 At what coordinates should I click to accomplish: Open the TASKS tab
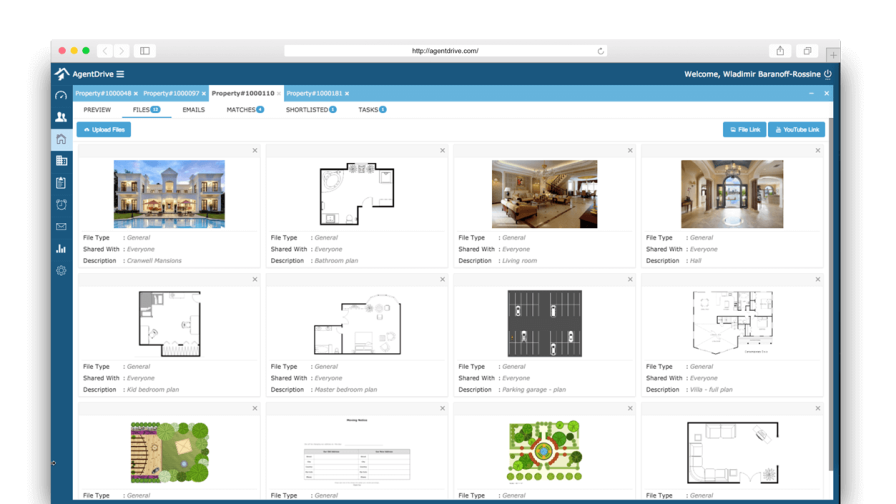click(372, 110)
